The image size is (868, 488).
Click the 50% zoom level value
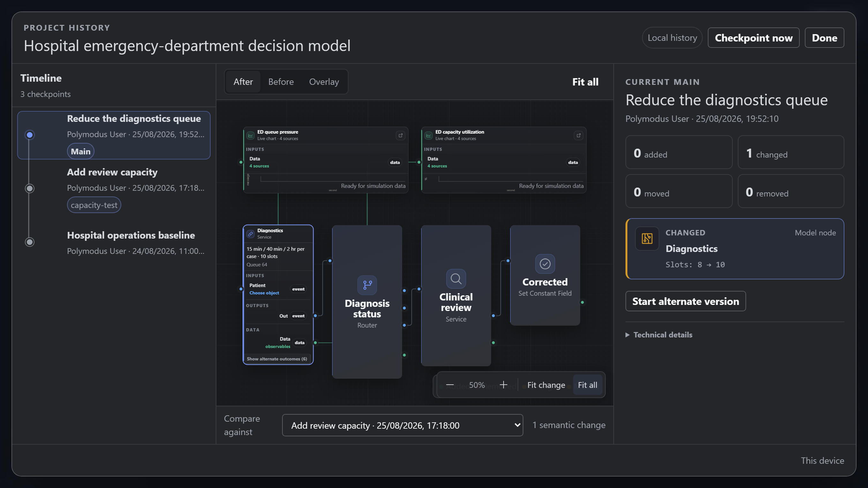(477, 385)
